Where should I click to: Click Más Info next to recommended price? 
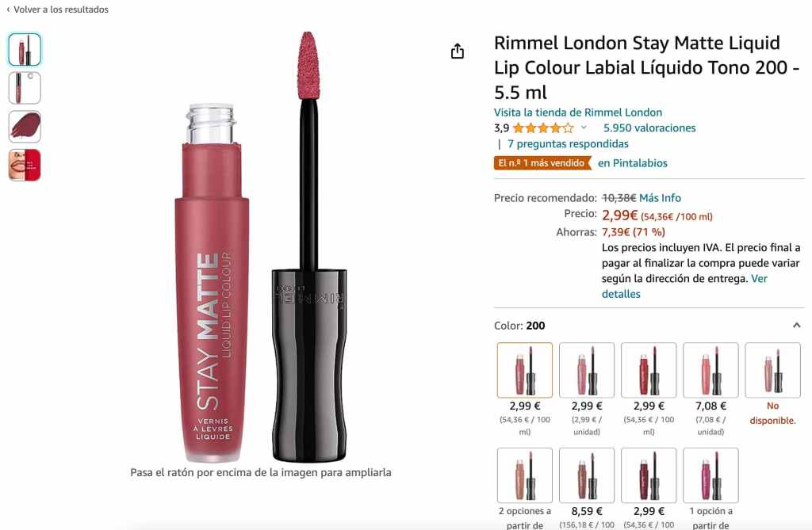660,198
